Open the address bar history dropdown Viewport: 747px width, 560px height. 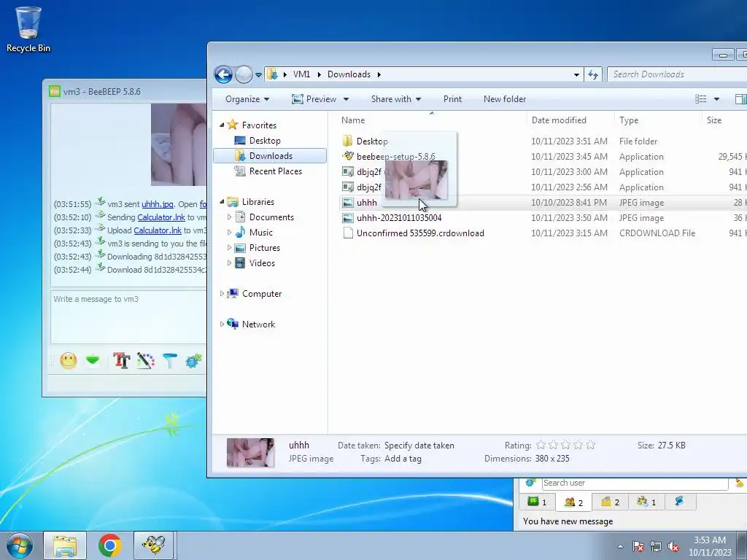(576, 75)
